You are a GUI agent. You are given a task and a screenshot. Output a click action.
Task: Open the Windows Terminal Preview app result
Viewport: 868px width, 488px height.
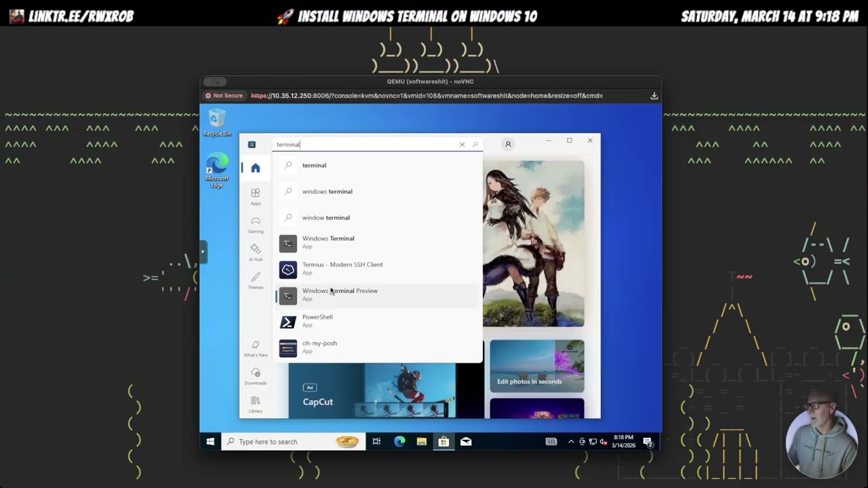click(x=378, y=295)
